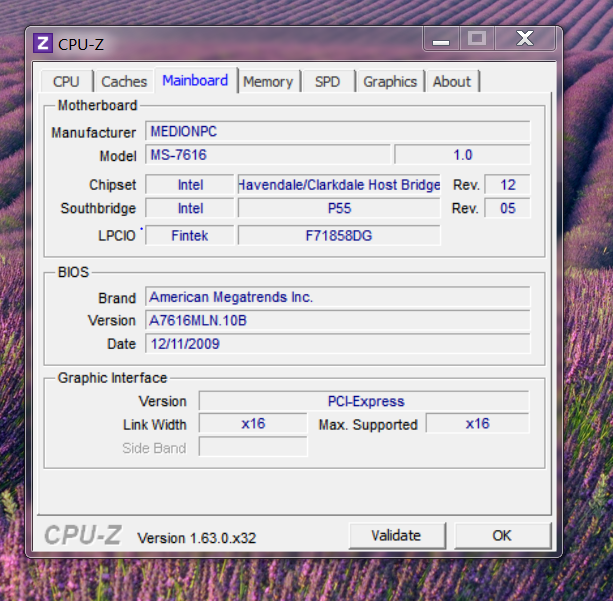
Task: Click the Validate button
Action: (396, 535)
